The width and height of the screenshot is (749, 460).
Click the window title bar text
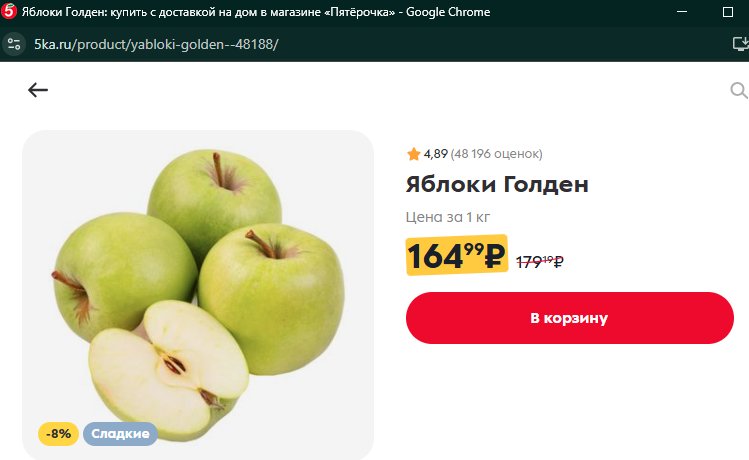pos(256,12)
